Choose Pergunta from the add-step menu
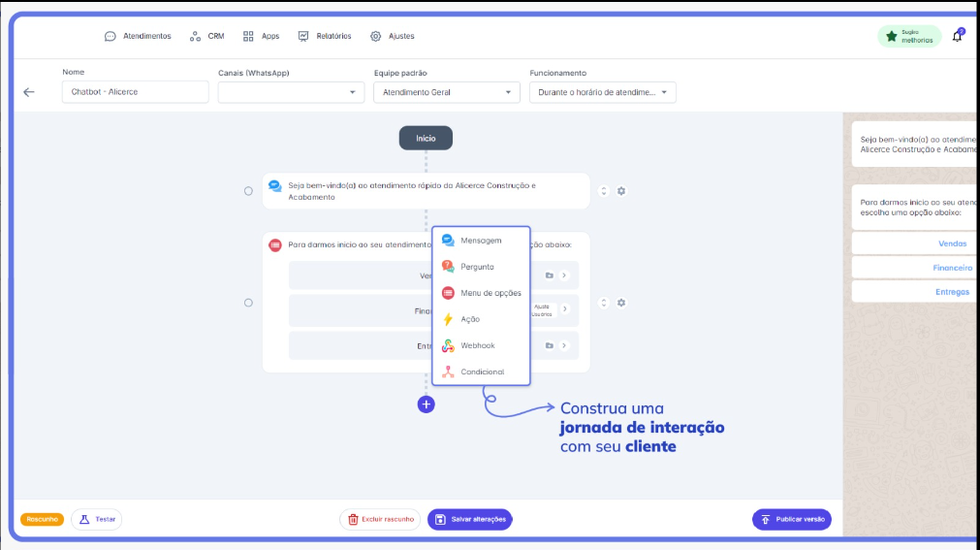The image size is (980, 550). [x=481, y=267]
